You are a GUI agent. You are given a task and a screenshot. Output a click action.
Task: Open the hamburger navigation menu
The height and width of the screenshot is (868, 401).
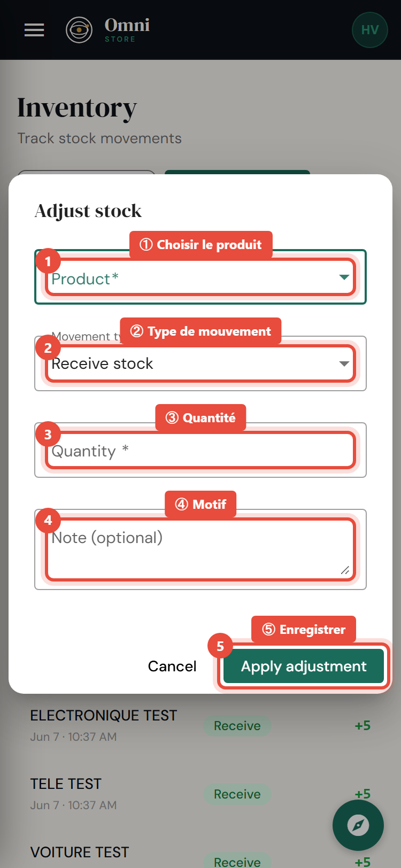tap(34, 30)
